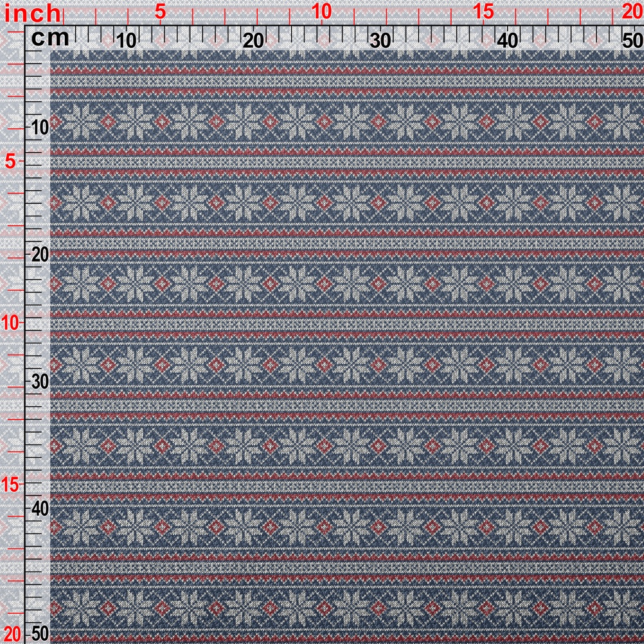Pick the 20 cm label on left ruler
The width and height of the screenshot is (644, 644).
40,254
